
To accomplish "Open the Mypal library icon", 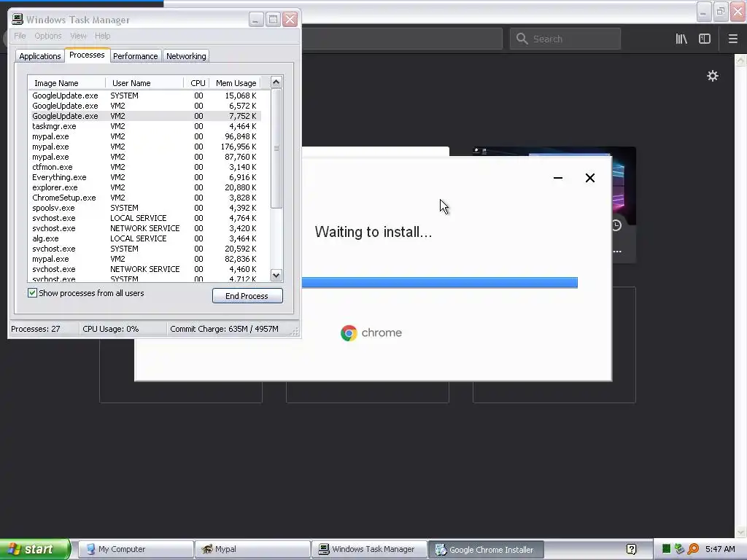I will coord(681,39).
